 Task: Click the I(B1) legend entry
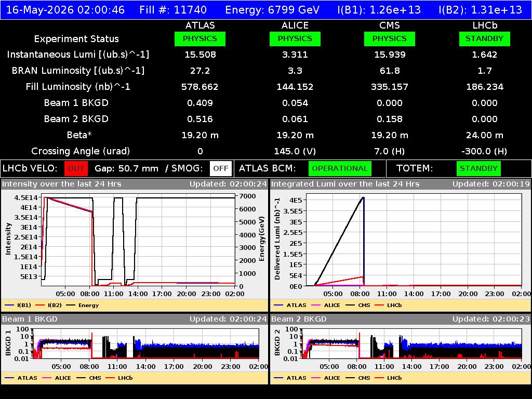pyautogui.click(x=18, y=305)
